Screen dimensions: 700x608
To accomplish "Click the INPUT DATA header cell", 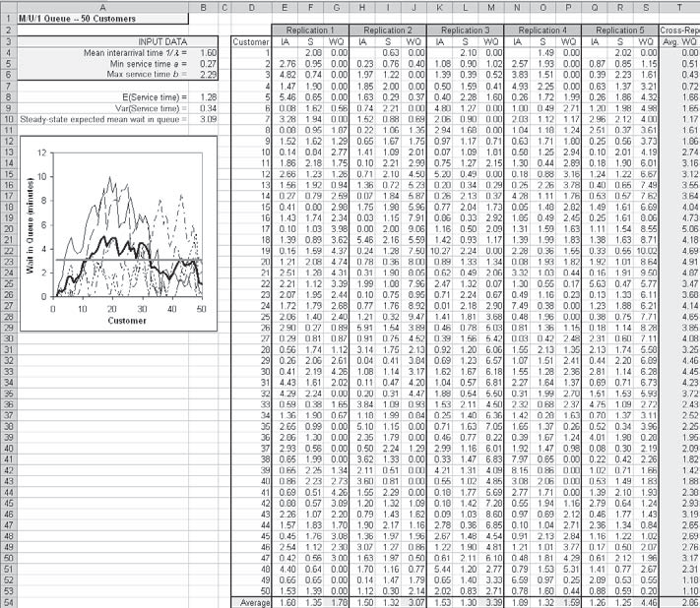I will [x=118, y=41].
